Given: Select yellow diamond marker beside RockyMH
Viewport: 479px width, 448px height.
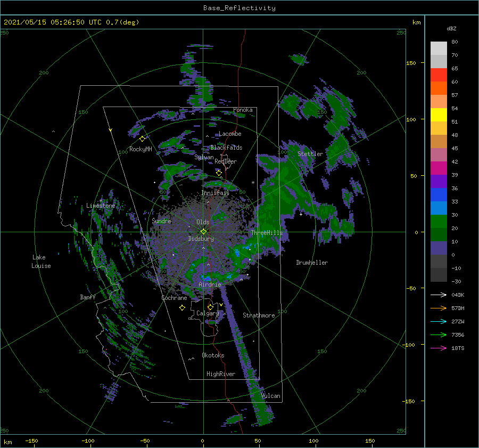Looking at the screenshot, I should [x=142, y=139].
